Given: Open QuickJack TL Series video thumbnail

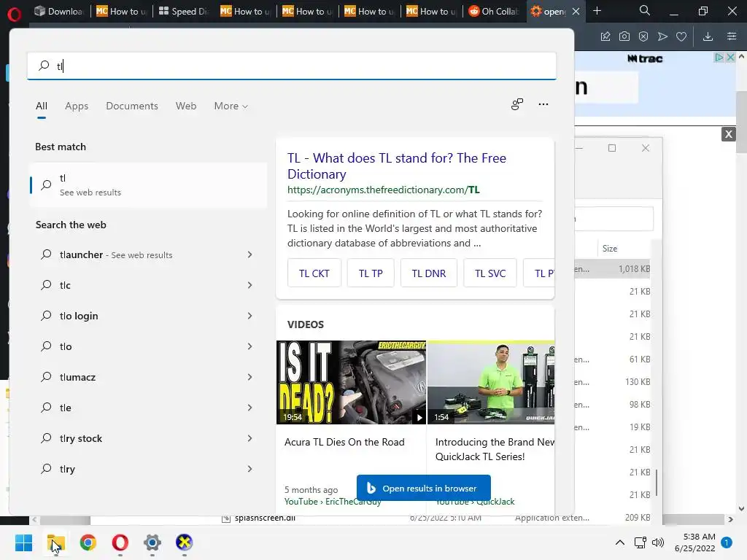Looking at the screenshot, I should click(491, 382).
